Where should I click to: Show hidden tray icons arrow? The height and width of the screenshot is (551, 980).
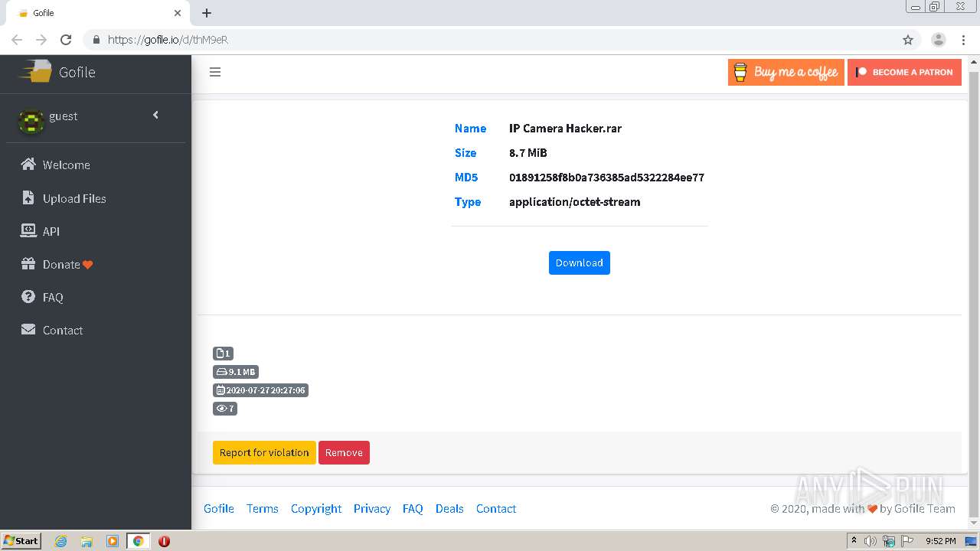(x=854, y=541)
